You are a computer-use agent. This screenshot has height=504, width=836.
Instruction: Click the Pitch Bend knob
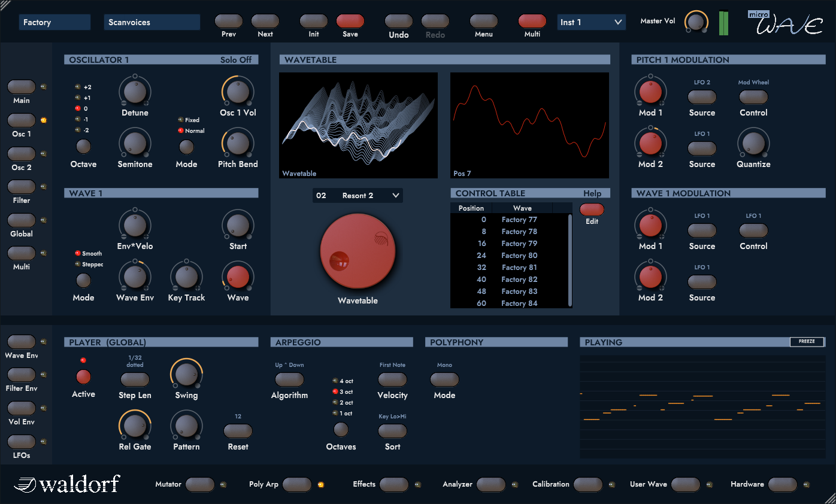[238, 143]
